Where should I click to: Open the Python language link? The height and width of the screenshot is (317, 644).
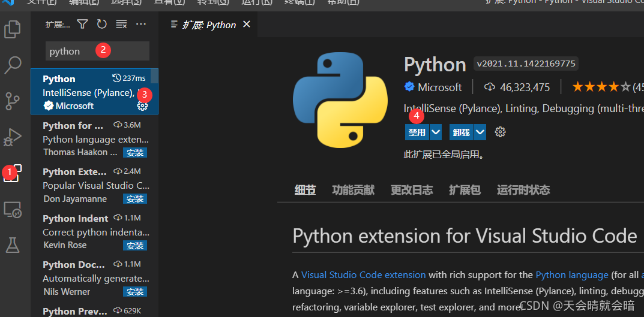(572, 275)
